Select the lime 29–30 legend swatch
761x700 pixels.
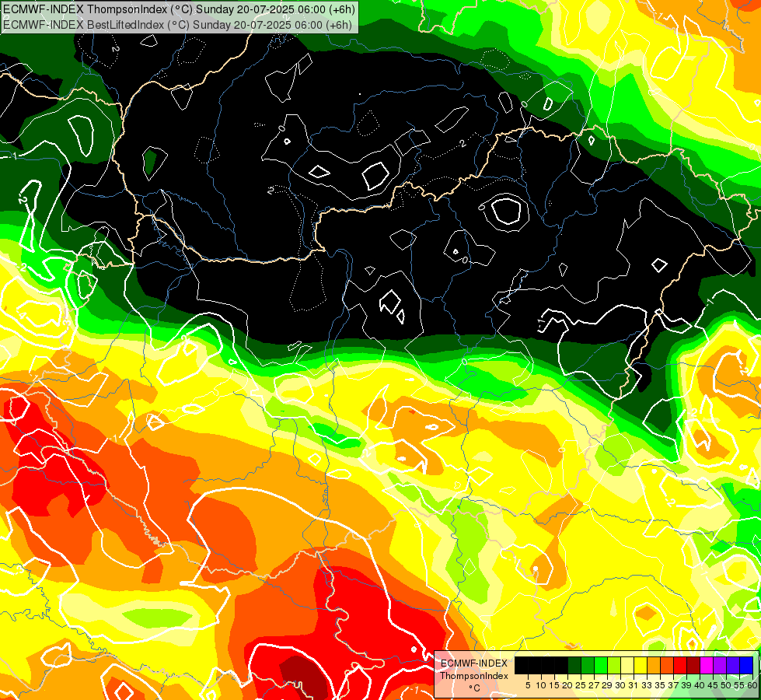tap(614, 665)
